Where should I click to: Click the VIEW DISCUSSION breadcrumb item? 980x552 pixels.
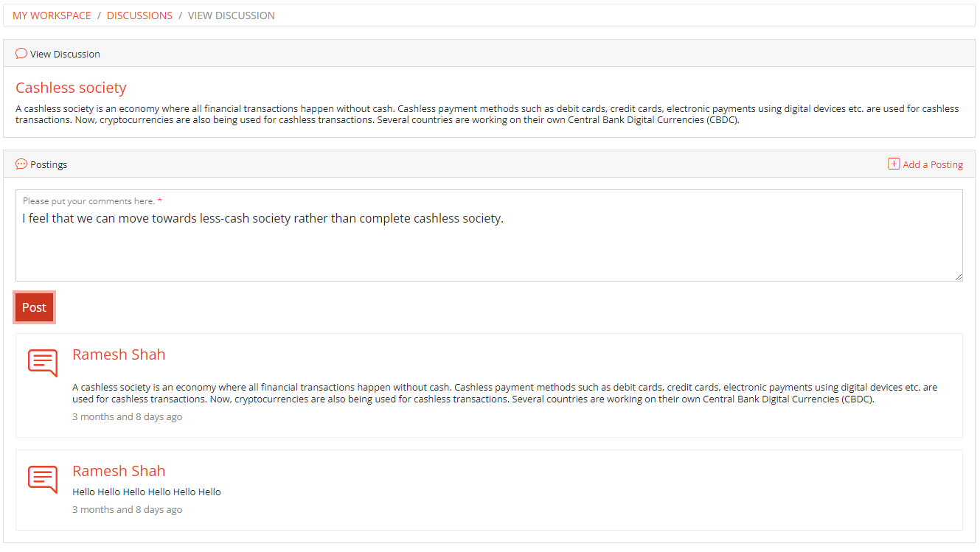click(x=231, y=15)
